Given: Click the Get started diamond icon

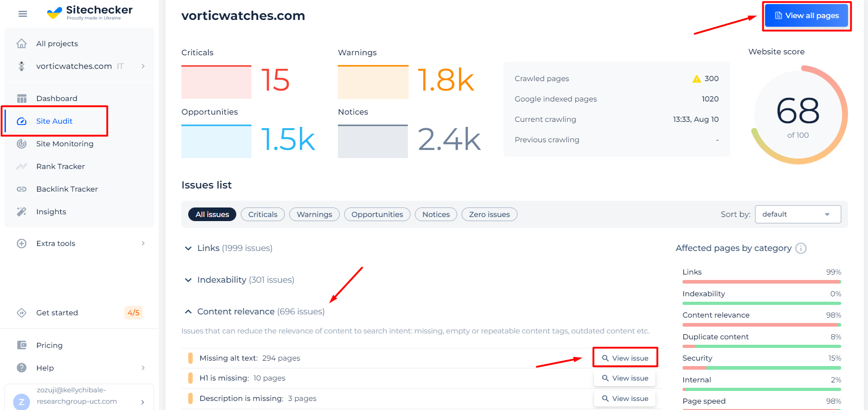Looking at the screenshot, I should [x=21, y=313].
